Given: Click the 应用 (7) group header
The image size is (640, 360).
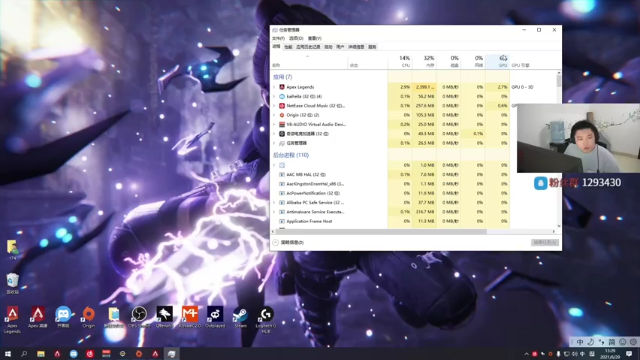Looking at the screenshot, I should coord(282,77).
